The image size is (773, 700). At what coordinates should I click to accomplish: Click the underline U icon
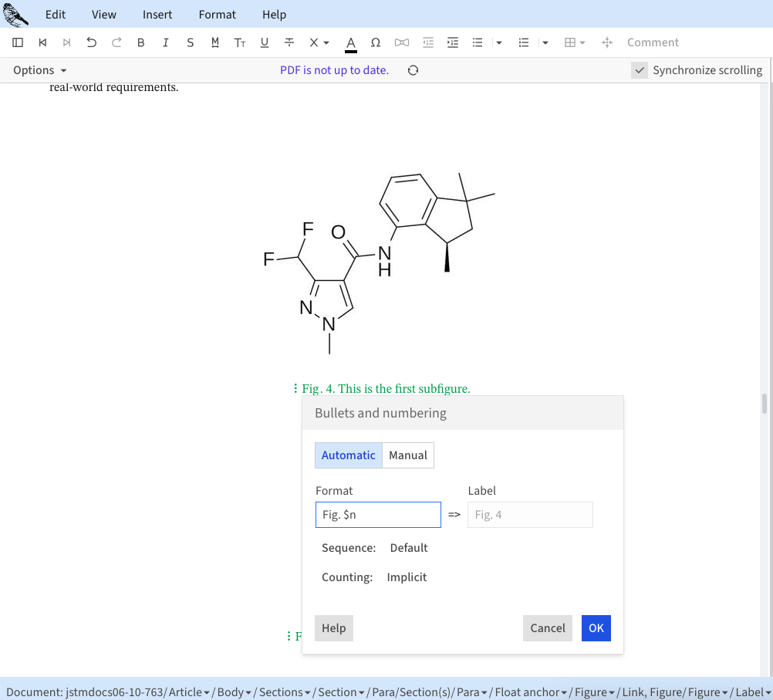[265, 42]
